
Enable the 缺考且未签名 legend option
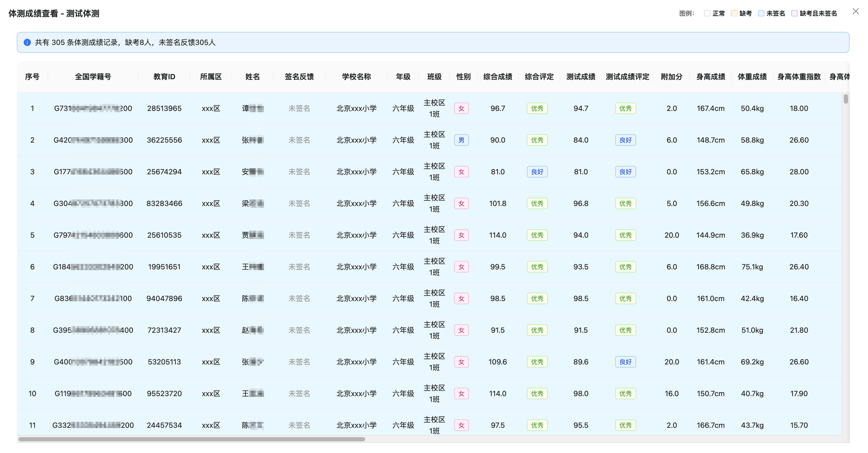[x=794, y=13]
